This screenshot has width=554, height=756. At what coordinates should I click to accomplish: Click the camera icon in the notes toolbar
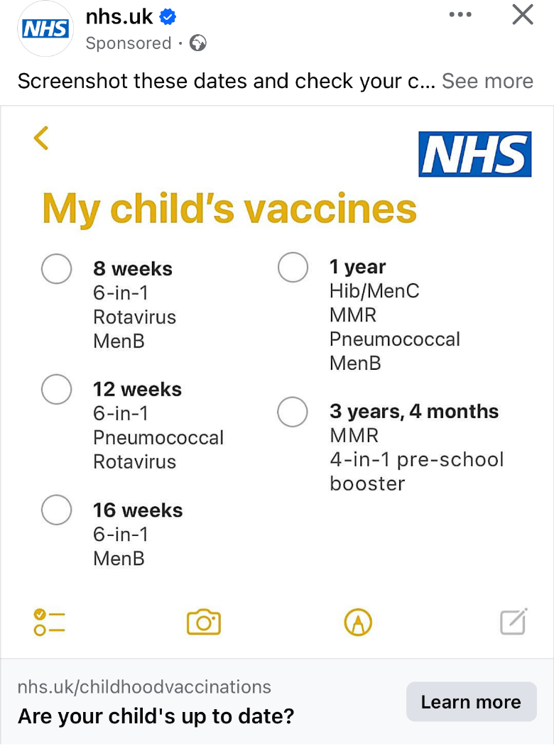(204, 622)
